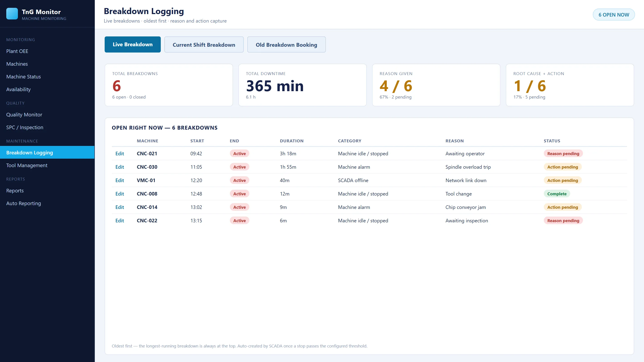Edit the CNC-030 breakdown row
The image size is (644, 362).
tap(119, 167)
